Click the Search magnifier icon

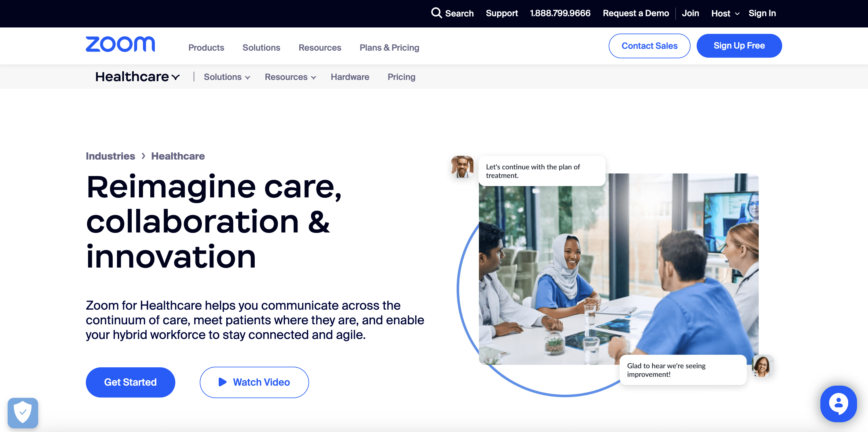click(436, 13)
